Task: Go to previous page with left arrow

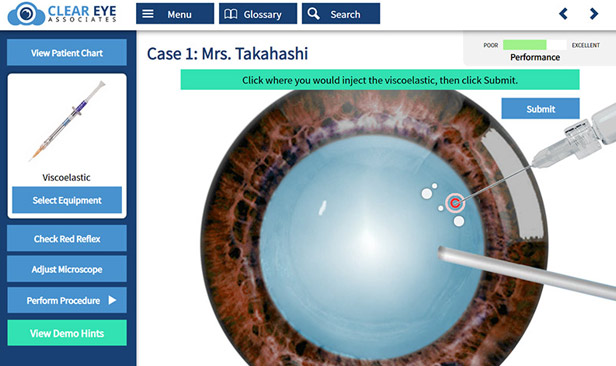Action: coord(563,14)
